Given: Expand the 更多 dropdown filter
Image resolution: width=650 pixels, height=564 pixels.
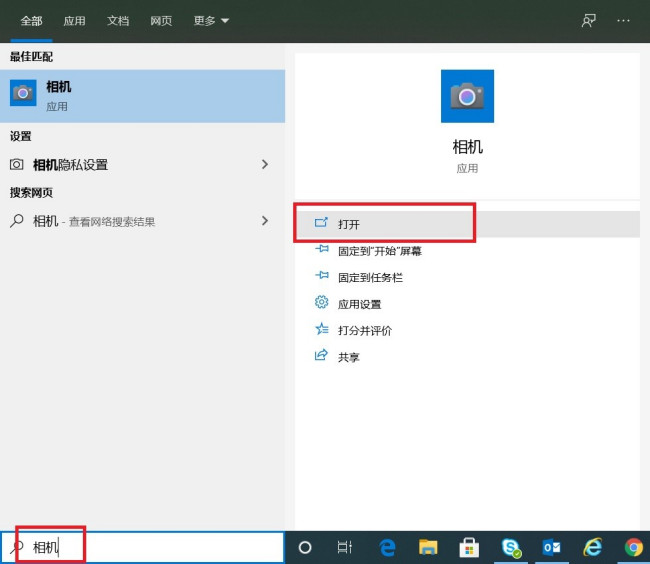Looking at the screenshot, I should click(211, 20).
